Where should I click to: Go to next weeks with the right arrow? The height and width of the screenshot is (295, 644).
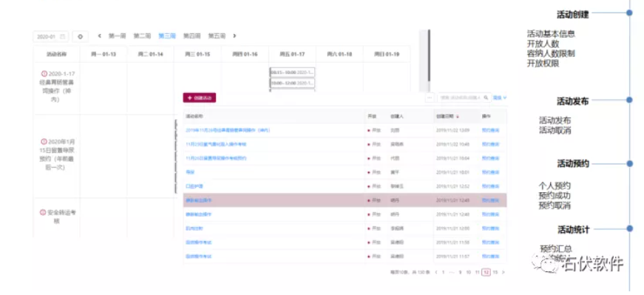click(234, 36)
